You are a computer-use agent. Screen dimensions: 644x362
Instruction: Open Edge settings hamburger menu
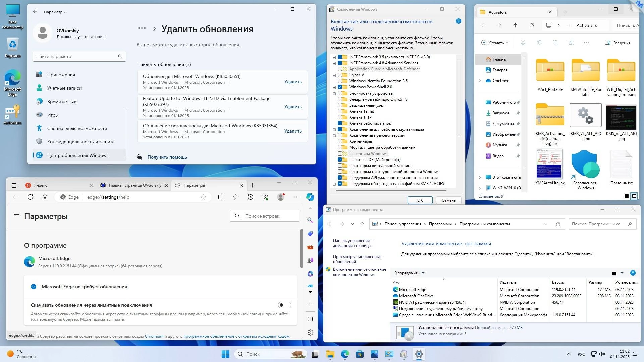point(16,216)
